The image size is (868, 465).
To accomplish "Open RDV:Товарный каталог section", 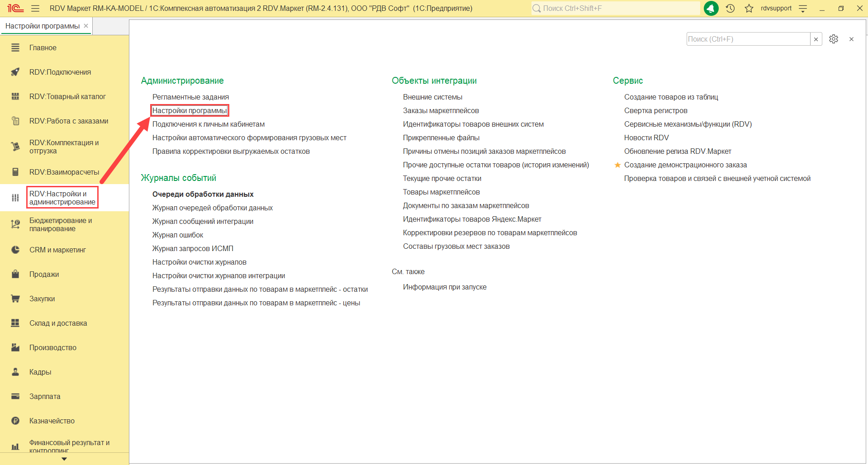I will point(67,96).
